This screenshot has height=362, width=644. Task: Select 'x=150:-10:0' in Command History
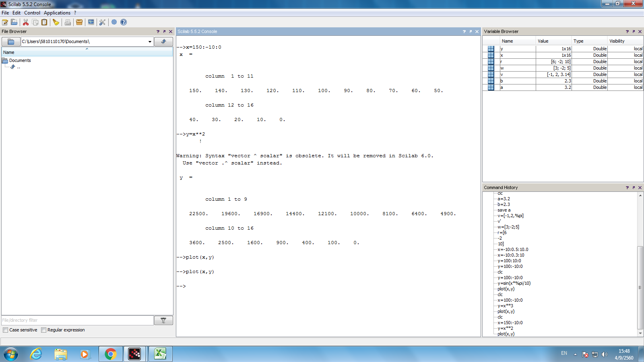[510, 323]
